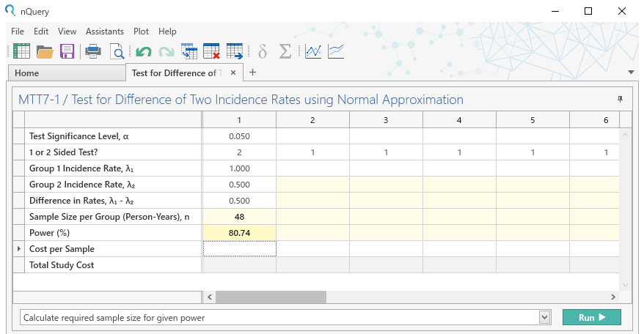This screenshot has width=644, height=334.
Task: Close the Test for Difference tab
Action: click(x=233, y=73)
